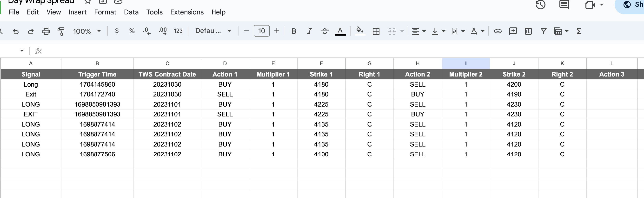Open the text color picker

point(340,31)
